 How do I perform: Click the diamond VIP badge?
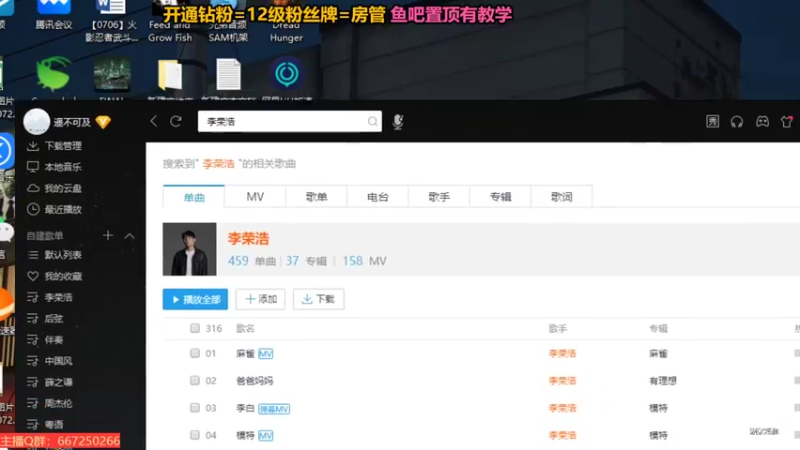[103, 122]
